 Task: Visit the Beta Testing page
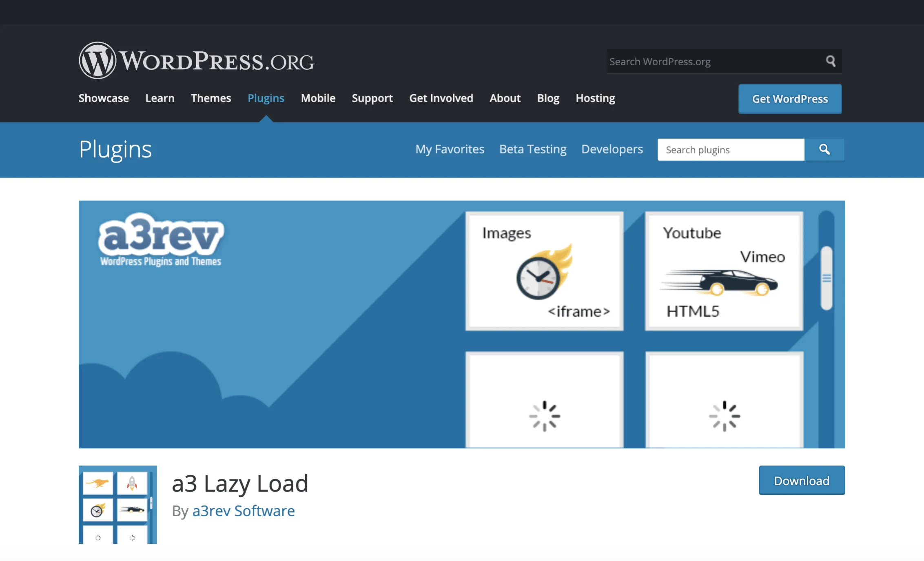[533, 149]
